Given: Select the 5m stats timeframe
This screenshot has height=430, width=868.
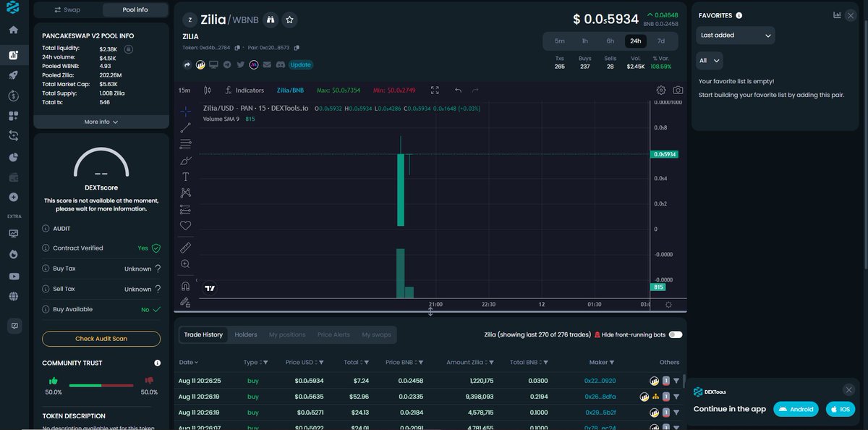Looking at the screenshot, I should [x=559, y=41].
